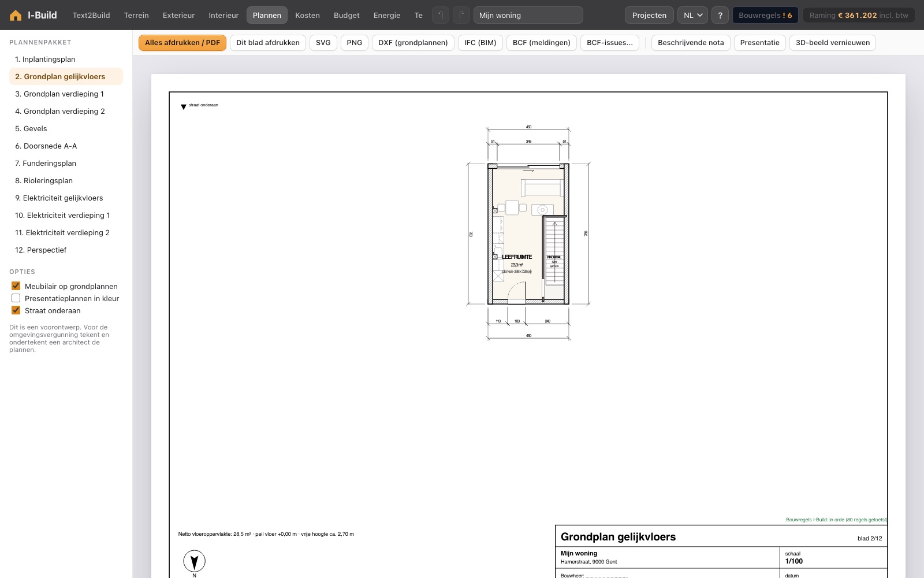The image size is (924, 578).
Task: Open the Energie tab
Action: (x=387, y=15)
